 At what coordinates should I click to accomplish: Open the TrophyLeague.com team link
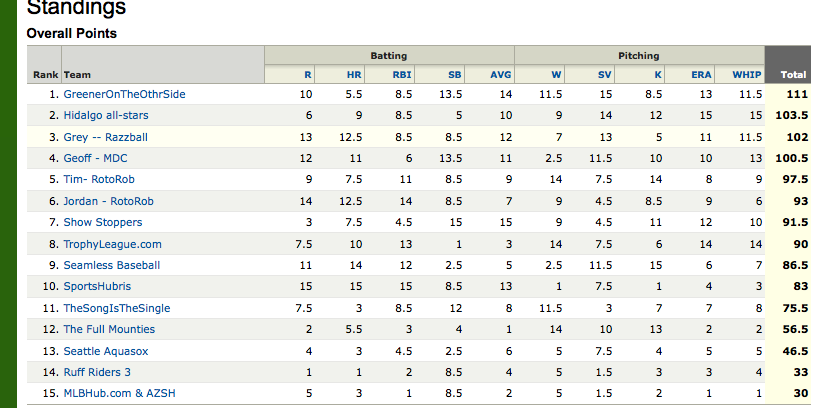(113, 244)
